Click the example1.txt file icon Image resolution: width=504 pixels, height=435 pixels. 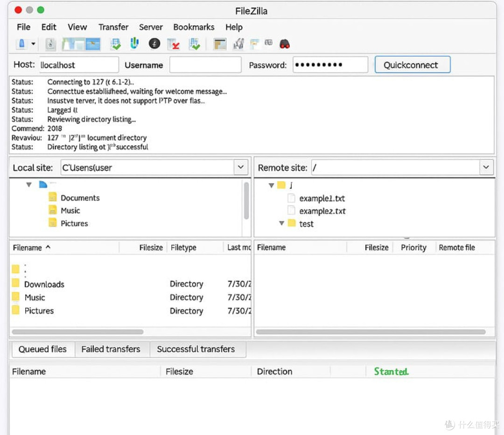click(x=291, y=198)
